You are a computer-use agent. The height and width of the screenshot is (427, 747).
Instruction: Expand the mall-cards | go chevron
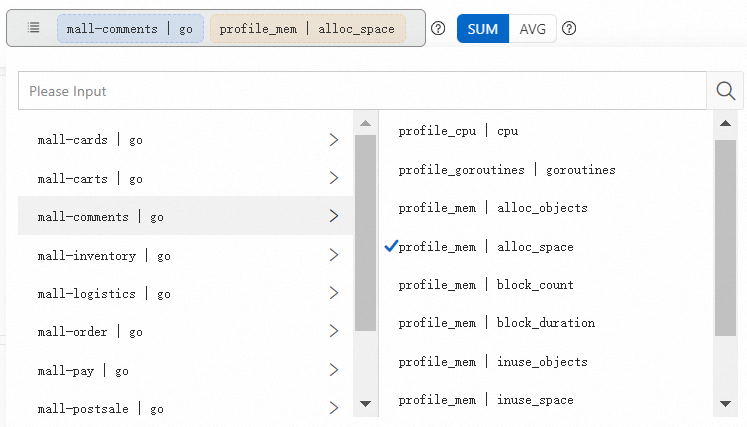(334, 140)
